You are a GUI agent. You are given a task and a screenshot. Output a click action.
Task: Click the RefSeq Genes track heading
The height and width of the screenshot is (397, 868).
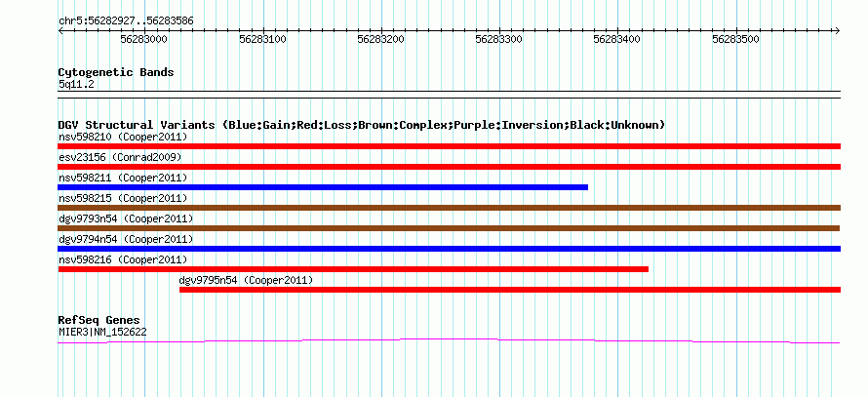click(99, 320)
